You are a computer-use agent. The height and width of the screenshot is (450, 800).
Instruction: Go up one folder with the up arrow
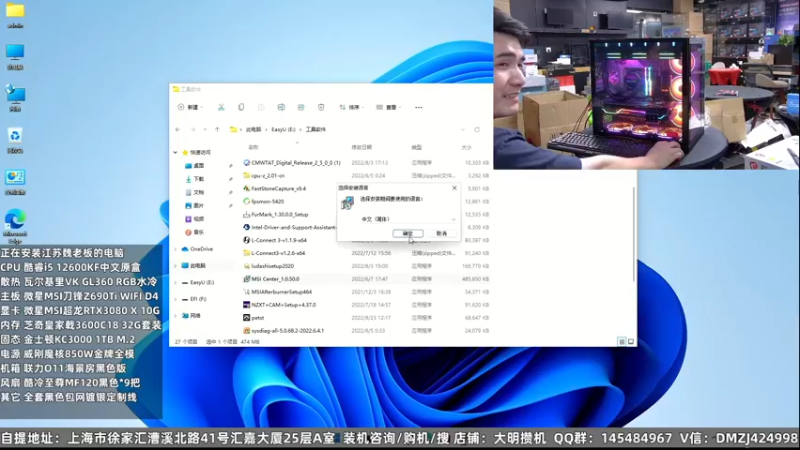tap(217, 130)
